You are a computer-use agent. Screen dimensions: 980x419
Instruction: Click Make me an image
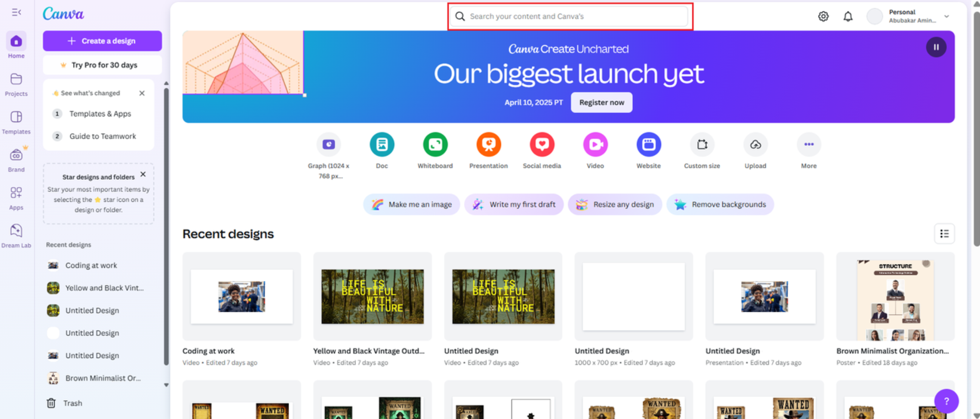411,204
